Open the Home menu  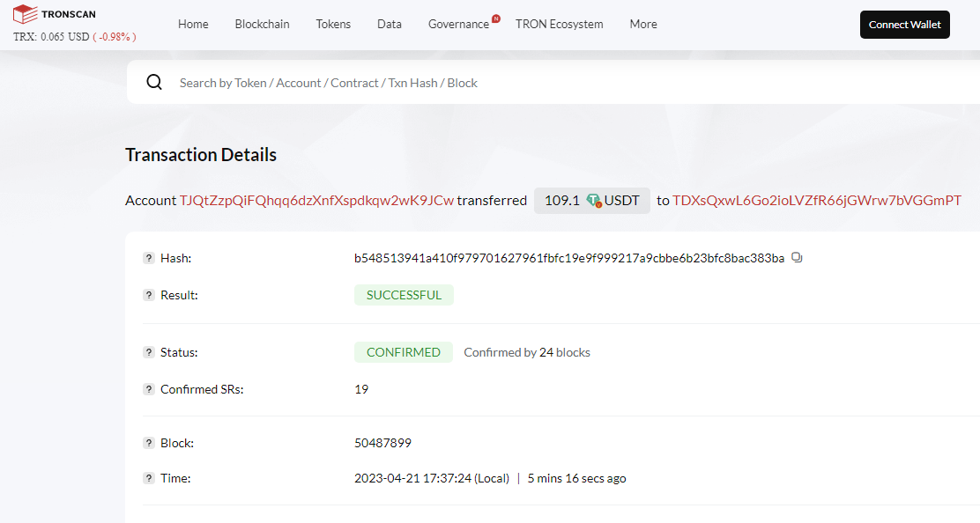193,25
